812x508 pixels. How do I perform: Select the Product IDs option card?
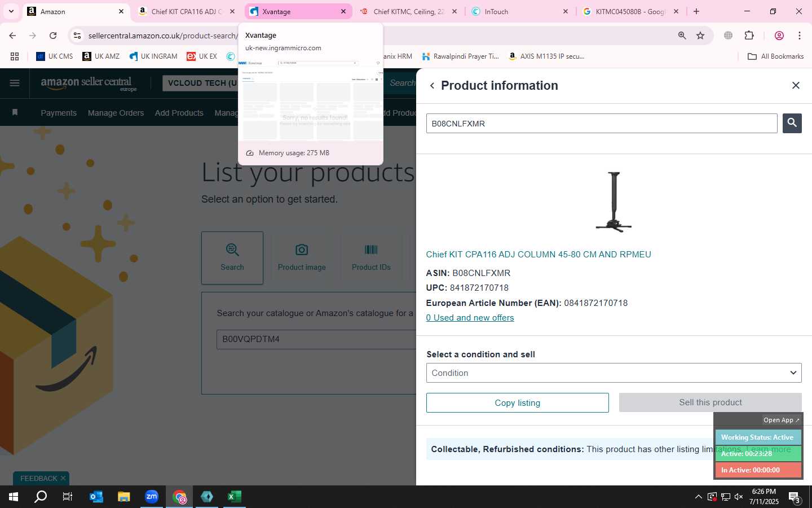[371, 257]
